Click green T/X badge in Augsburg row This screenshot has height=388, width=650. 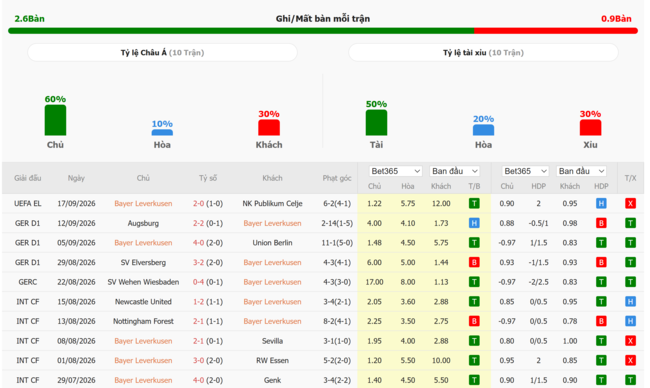[x=630, y=223]
